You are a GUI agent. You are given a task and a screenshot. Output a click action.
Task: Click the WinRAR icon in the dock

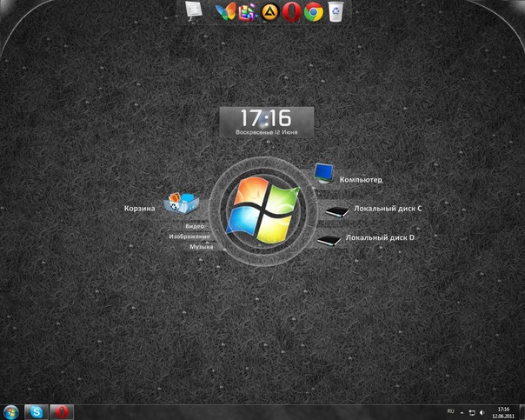tap(247, 11)
